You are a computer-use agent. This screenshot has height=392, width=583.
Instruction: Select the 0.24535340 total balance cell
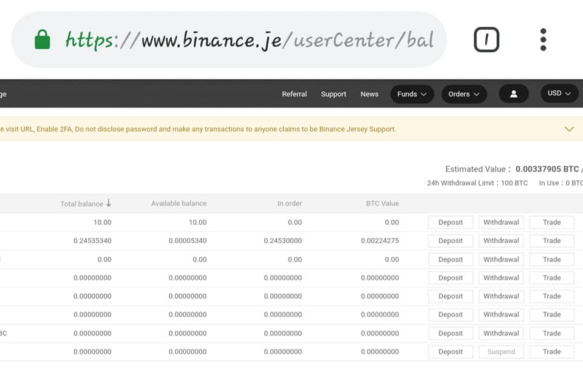pyautogui.click(x=92, y=241)
